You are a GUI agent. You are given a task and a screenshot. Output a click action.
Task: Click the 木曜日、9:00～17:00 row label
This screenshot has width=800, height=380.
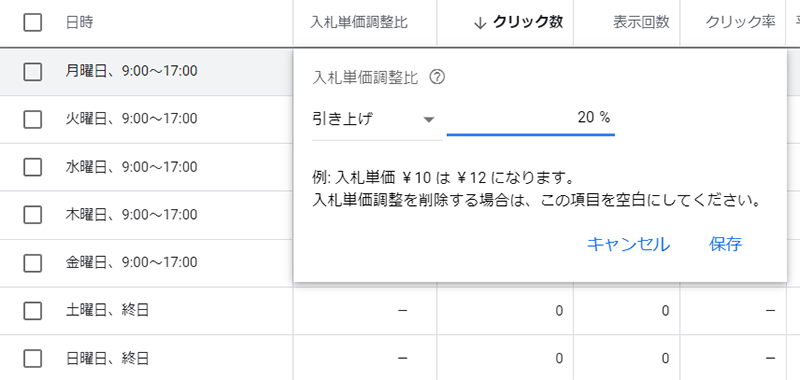click(x=131, y=215)
